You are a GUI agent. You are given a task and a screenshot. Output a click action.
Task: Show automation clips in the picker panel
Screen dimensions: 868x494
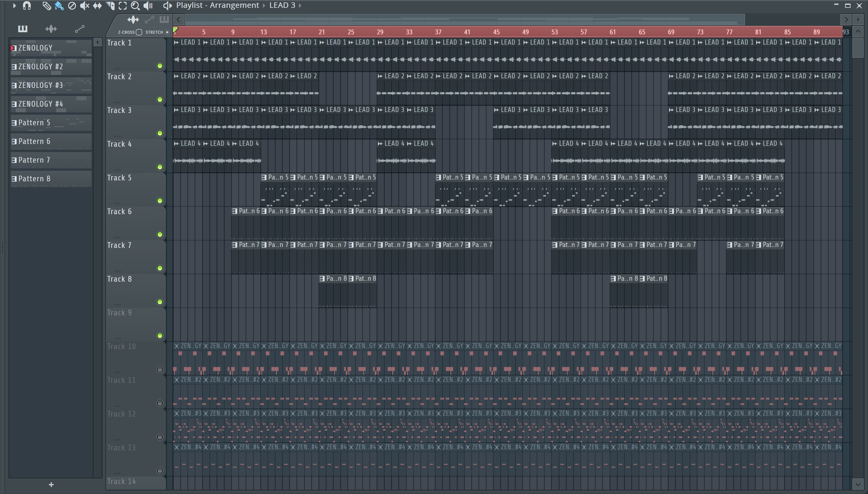(80, 29)
